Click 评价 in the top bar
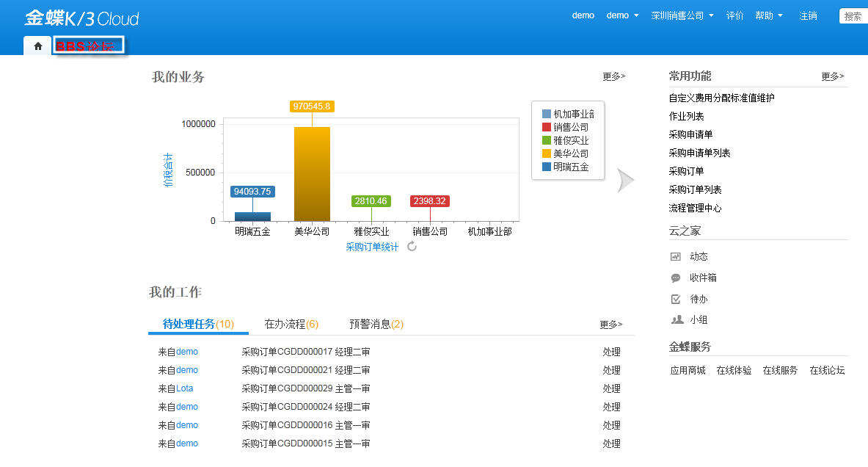Viewport: 868px width, 467px height. pyautogui.click(x=734, y=15)
